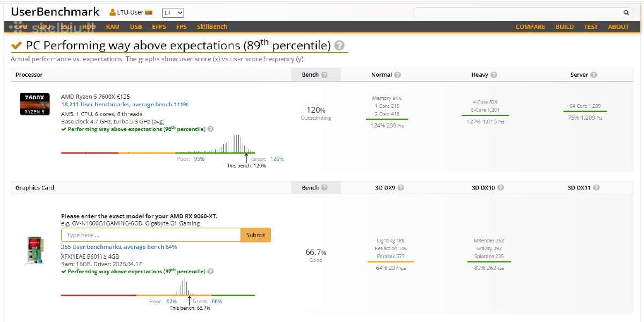This screenshot has width=644, height=322.
Task: Open the USB menu item
Action: [136, 27]
